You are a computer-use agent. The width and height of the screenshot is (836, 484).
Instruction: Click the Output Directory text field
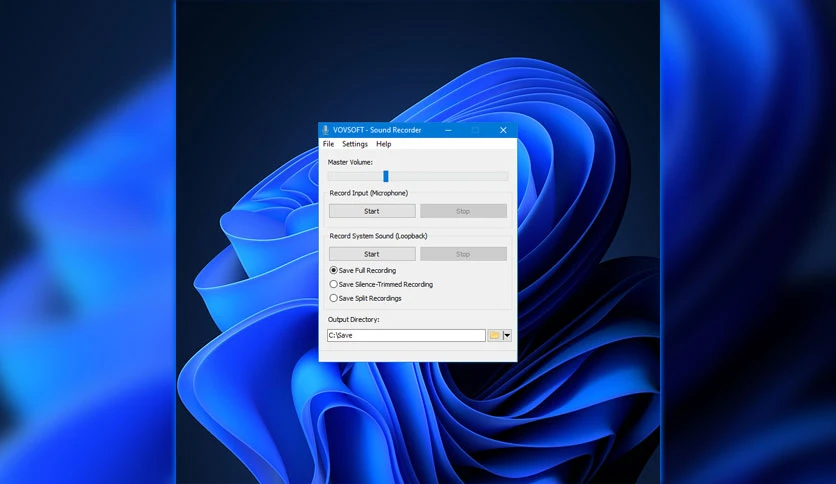point(406,335)
